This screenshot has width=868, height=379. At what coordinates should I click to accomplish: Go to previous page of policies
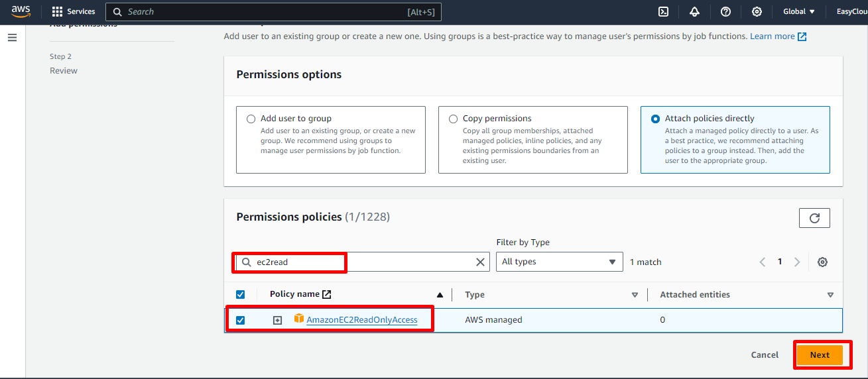click(x=763, y=262)
